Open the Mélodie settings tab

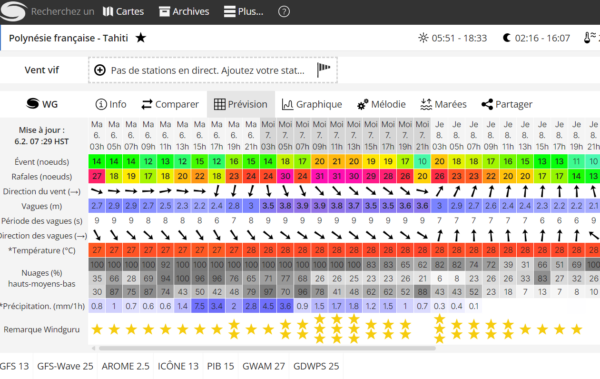pyautogui.click(x=381, y=104)
